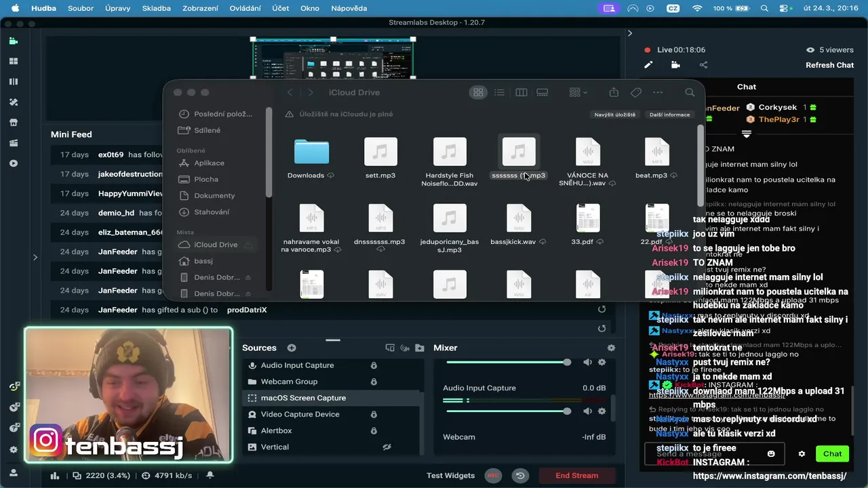Switch Finder to column view

[x=521, y=92]
